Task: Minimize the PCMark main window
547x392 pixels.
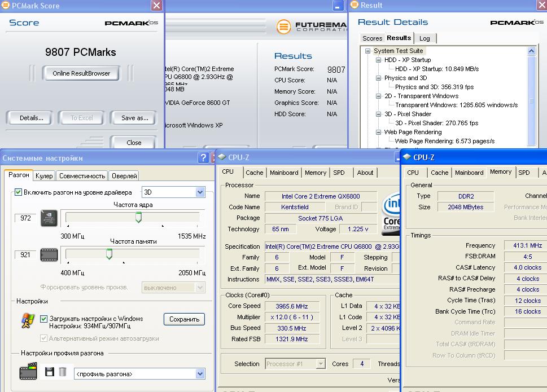Action: click(338, 6)
